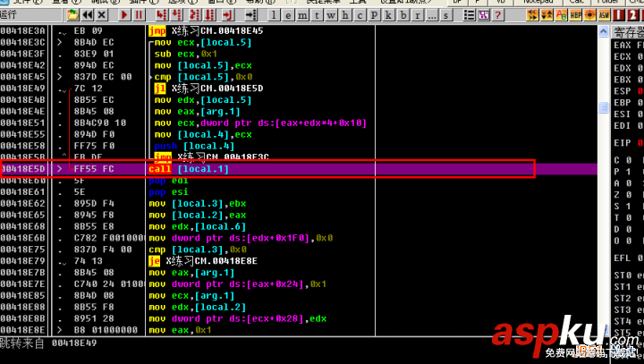Launch Calc from the shortcut bar
The height and width of the screenshot is (364, 644).
point(576,2)
